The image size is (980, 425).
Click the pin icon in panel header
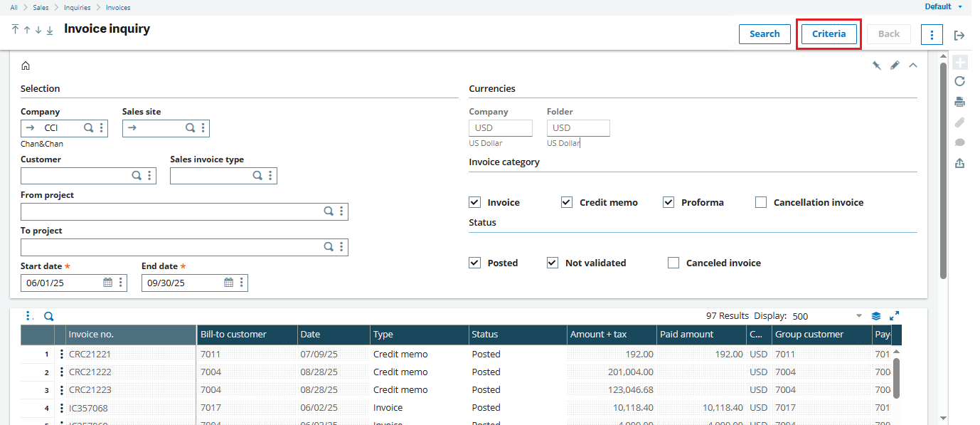pyautogui.click(x=877, y=65)
